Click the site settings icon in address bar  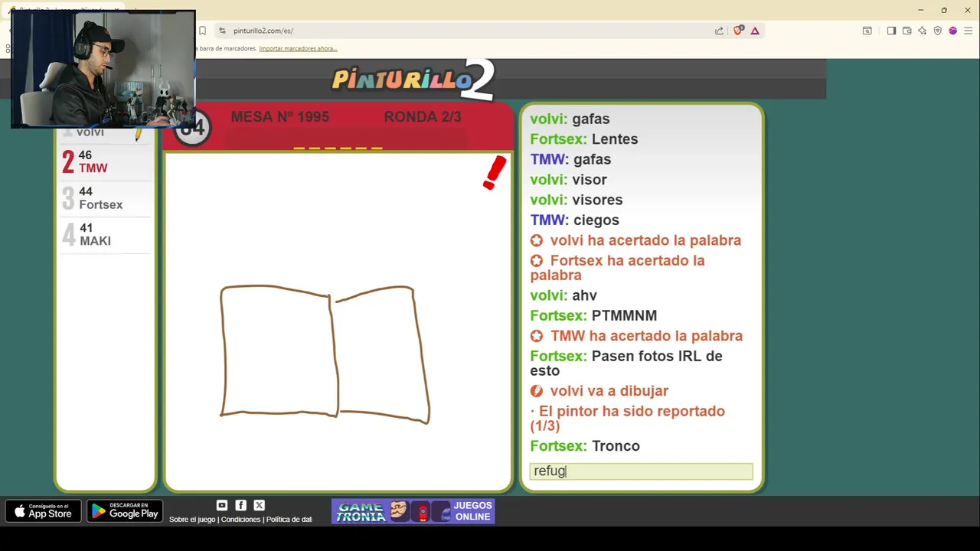click(222, 31)
